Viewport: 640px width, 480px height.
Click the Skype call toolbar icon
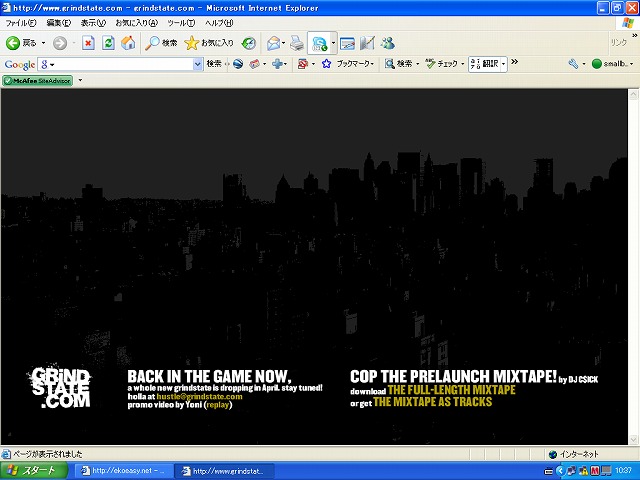tap(319, 43)
